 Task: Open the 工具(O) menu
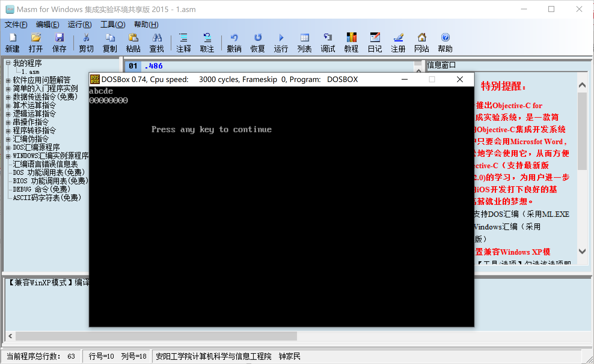coord(113,24)
